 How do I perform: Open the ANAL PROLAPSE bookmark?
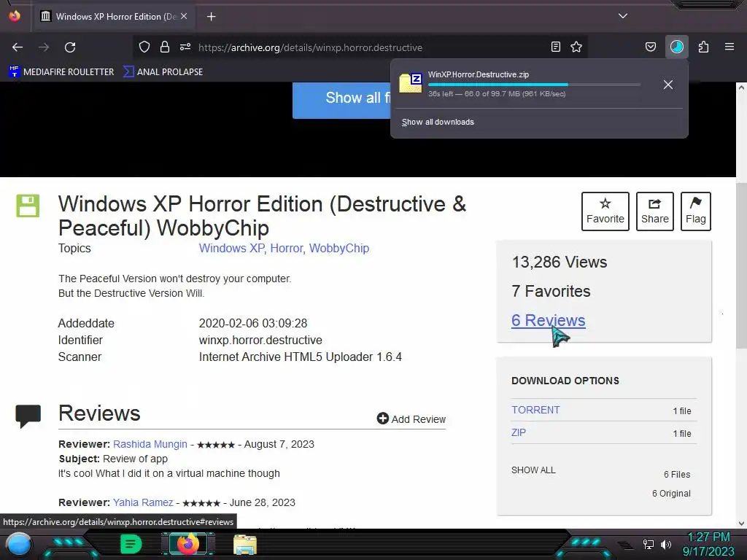coord(163,72)
